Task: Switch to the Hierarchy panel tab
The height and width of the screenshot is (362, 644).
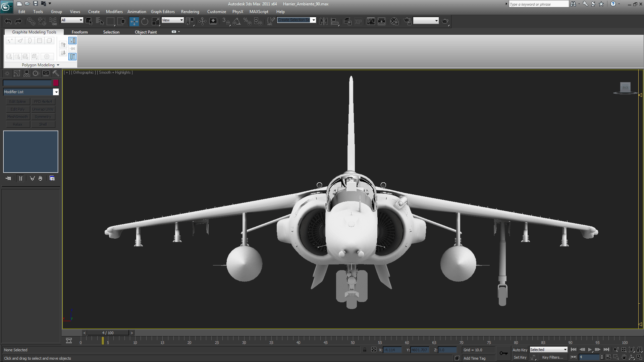Action: [26, 73]
